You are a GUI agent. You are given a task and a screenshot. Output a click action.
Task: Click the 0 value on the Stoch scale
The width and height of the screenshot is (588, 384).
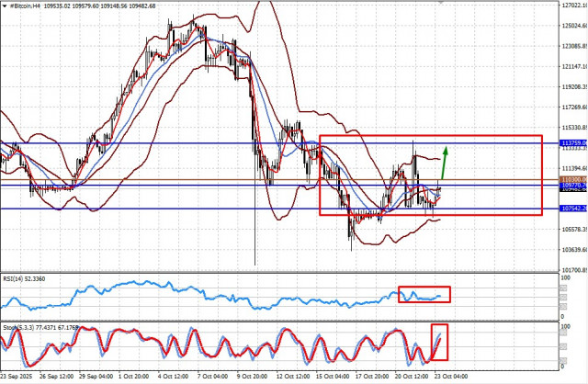pyautogui.click(x=562, y=367)
